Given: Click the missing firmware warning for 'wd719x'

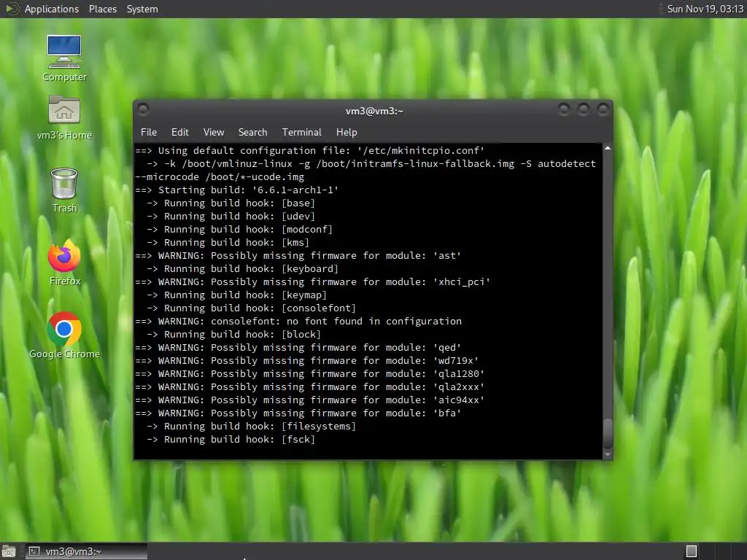Looking at the screenshot, I should (307, 361).
